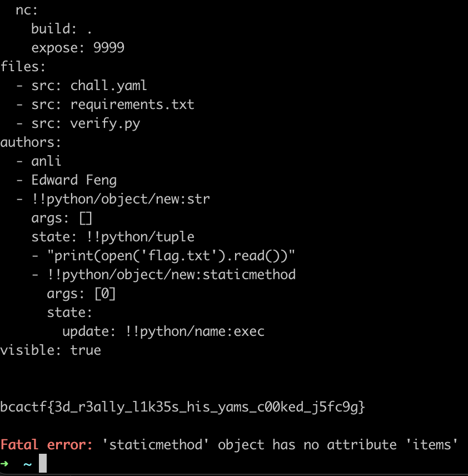The width and height of the screenshot is (468, 476).
Task: Click 'staticmethod' in the error message
Action: (156, 445)
